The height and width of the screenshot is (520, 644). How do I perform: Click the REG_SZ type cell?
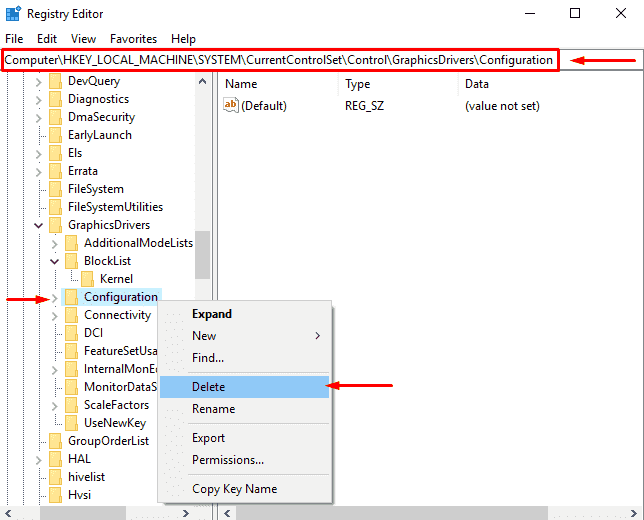tap(364, 106)
